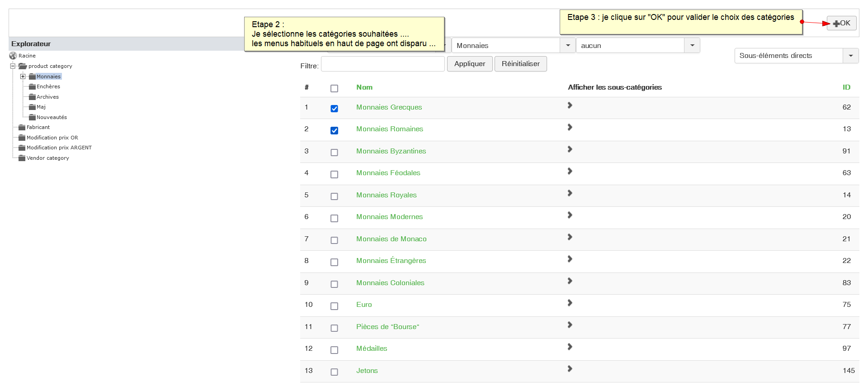Screen dimensions: 868x387
Task: Toggle the select-all checkbox in header
Action: (x=334, y=88)
